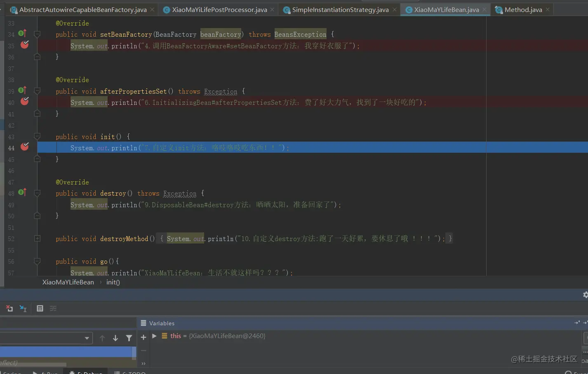Close the Method.java tab
This screenshot has width=588, height=374.
click(548, 9)
